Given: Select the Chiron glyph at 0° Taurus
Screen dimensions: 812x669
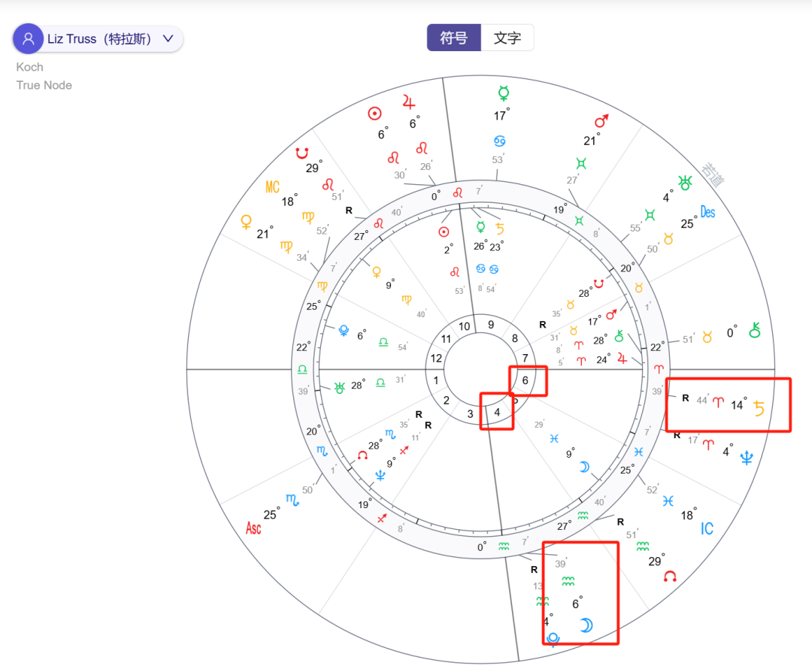Looking at the screenshot, I should point(755,330).
